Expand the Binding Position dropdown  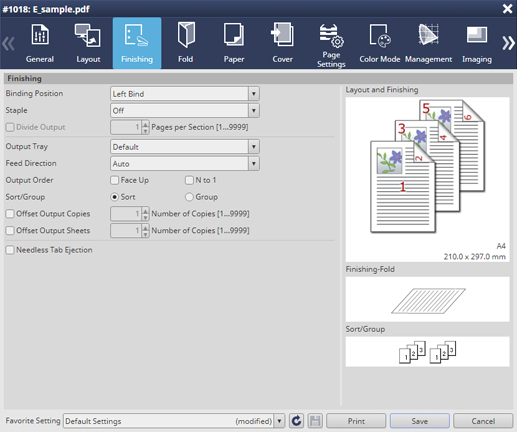(185, 94)
